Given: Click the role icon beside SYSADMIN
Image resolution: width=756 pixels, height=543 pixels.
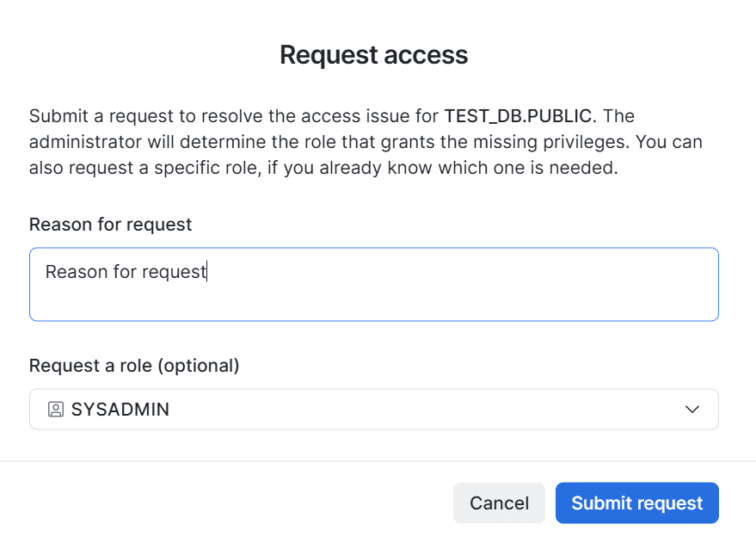Looking at the screenshot, I should [x=55, y=410].
